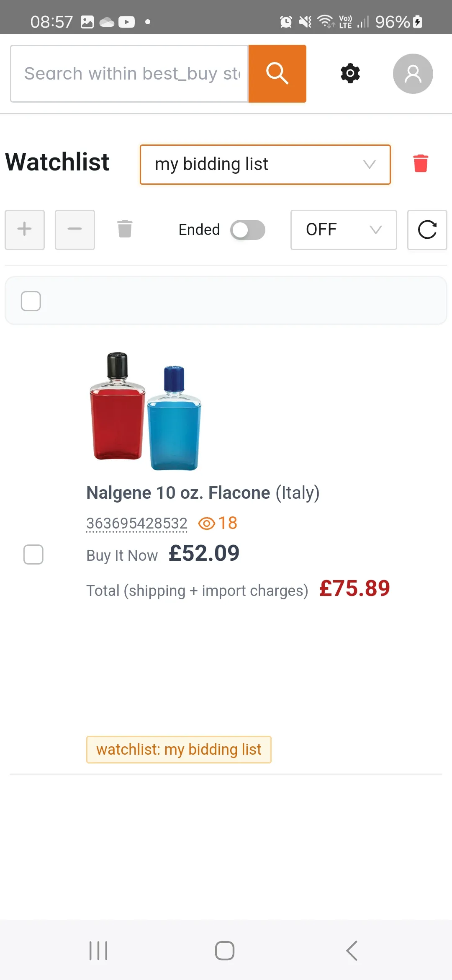Viewport: 452px width, 980px height.
Task: Open settings via the gear icon
Action: pyautogui.click(x=350, y=74)
